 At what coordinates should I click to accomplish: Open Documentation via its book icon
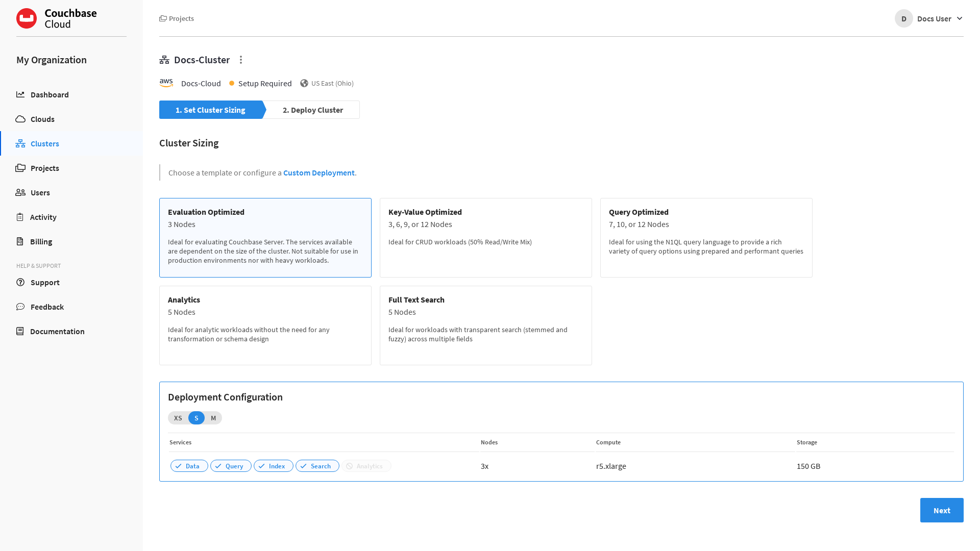click(x=20, y=331)
